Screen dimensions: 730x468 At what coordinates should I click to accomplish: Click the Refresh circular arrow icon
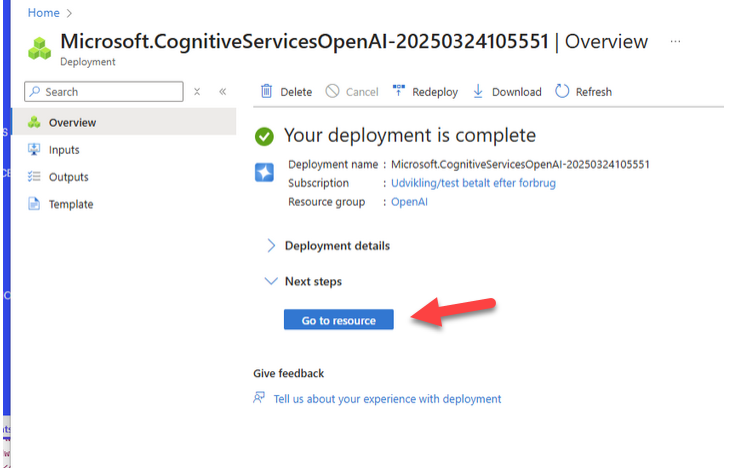click(562, 91)
